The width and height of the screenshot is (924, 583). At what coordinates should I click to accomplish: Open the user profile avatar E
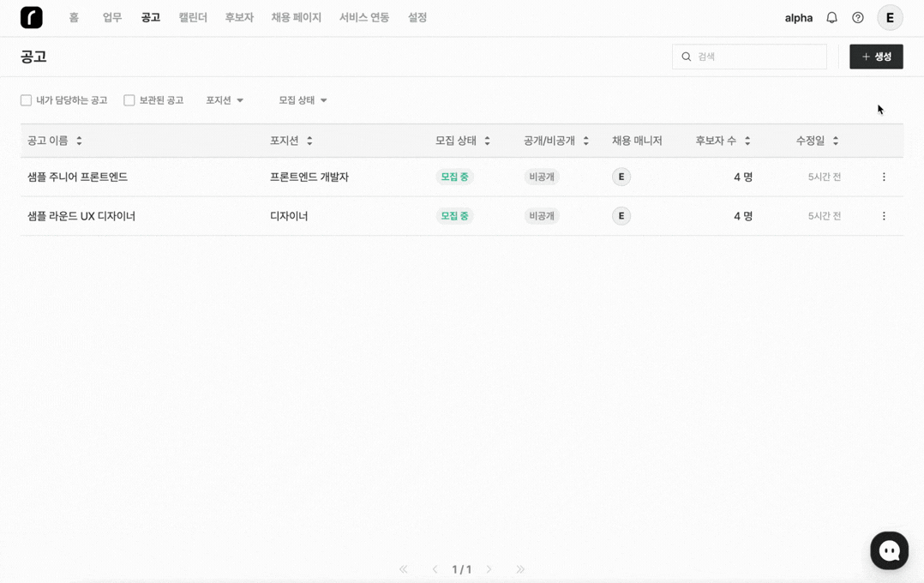(890, 18)
